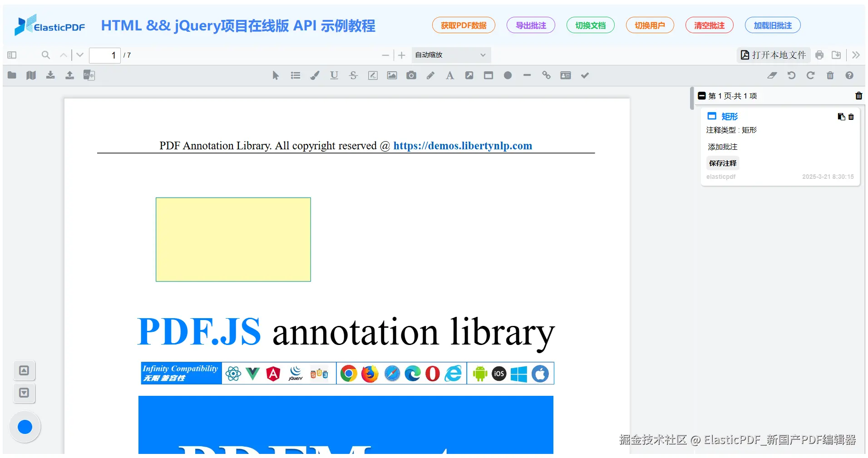Screen dimensions: 868x458
Task: Collapse the page 1 annotation list header
Action: [x=702, y=96]
